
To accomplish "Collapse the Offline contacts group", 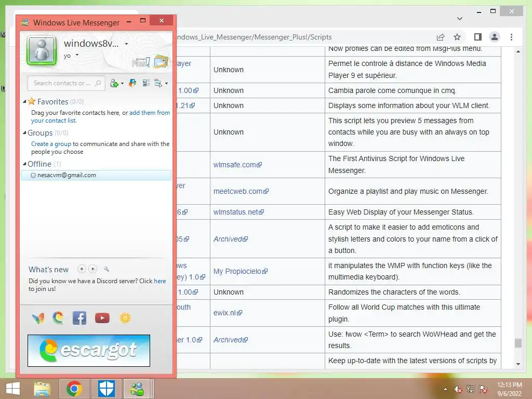I will point(24,164).
